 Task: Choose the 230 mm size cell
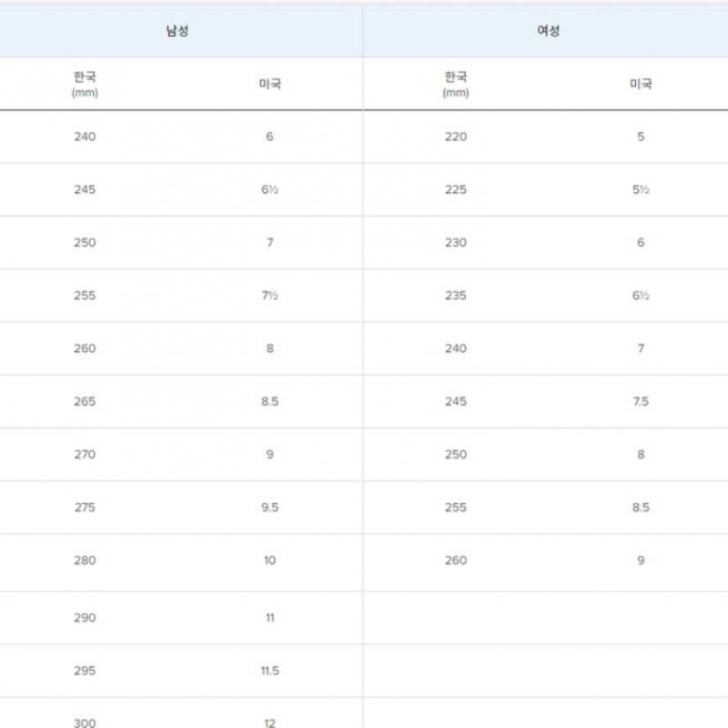tap(456, 243)
